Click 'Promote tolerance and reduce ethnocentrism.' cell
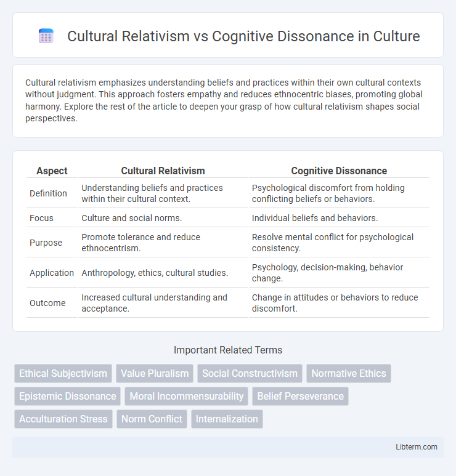Screen dimensions: 456x476 point(163,243)
